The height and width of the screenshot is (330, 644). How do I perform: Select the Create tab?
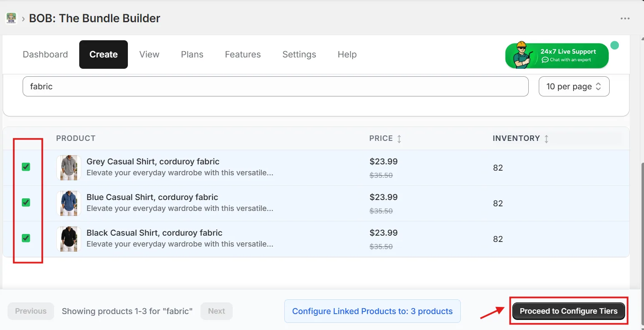click(x=104, y=55)
